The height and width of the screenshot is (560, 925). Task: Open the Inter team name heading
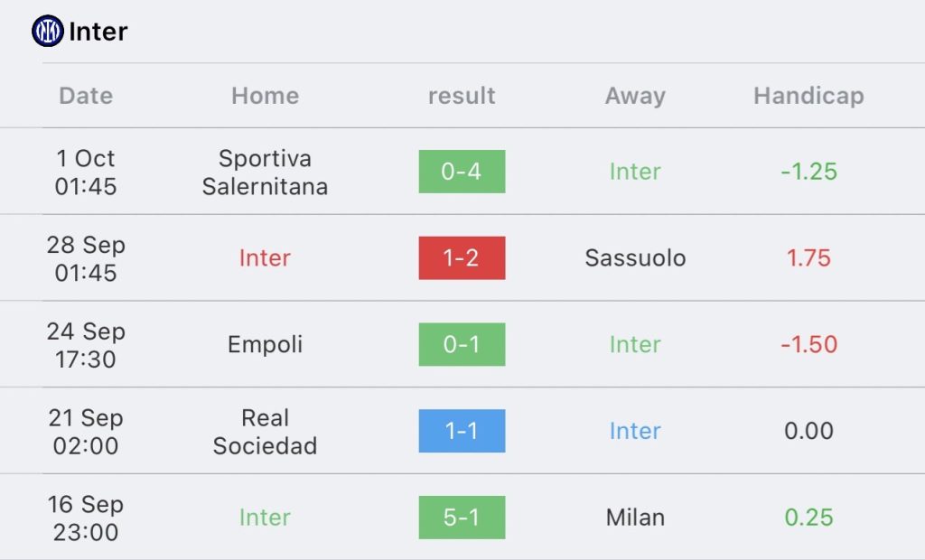click(98, 32)
